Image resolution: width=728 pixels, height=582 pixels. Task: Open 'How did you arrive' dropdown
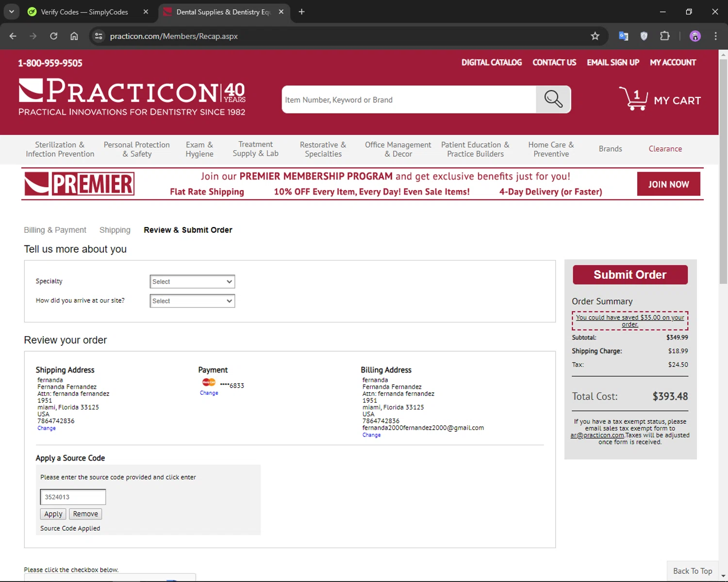(x=192, y=301)
